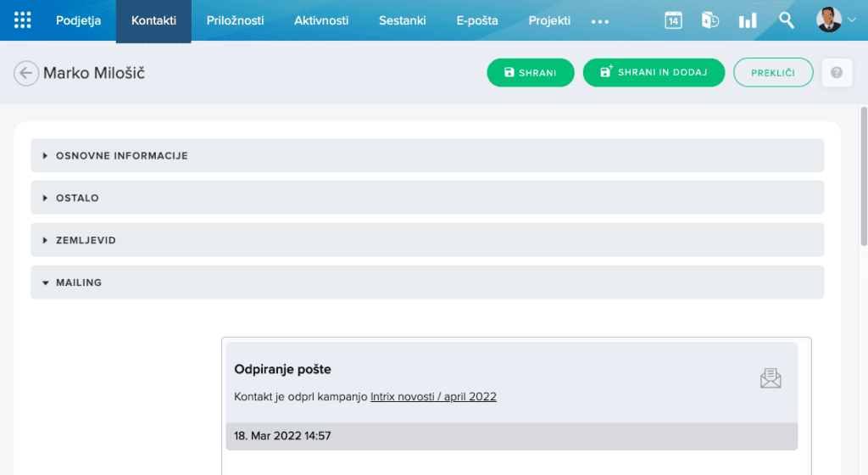Click the Shrani in dodaj button

click(x=653, y=73)
